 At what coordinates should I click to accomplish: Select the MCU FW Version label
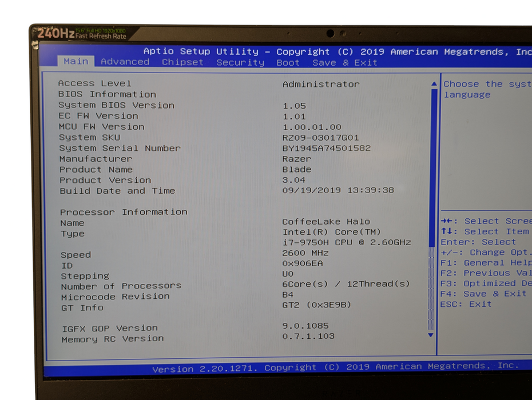coord(101,127)
